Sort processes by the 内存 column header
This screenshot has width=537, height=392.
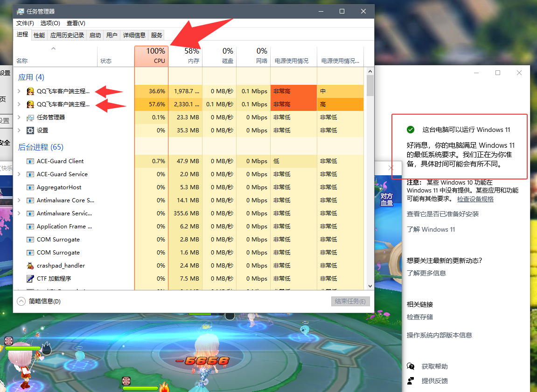coord(185,56)
